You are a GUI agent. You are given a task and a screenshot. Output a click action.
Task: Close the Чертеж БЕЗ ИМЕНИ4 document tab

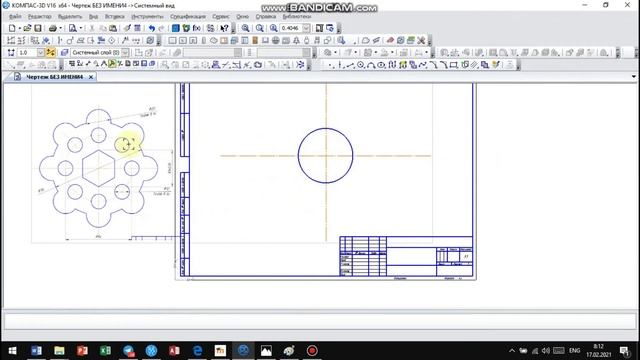pos(91,77)
